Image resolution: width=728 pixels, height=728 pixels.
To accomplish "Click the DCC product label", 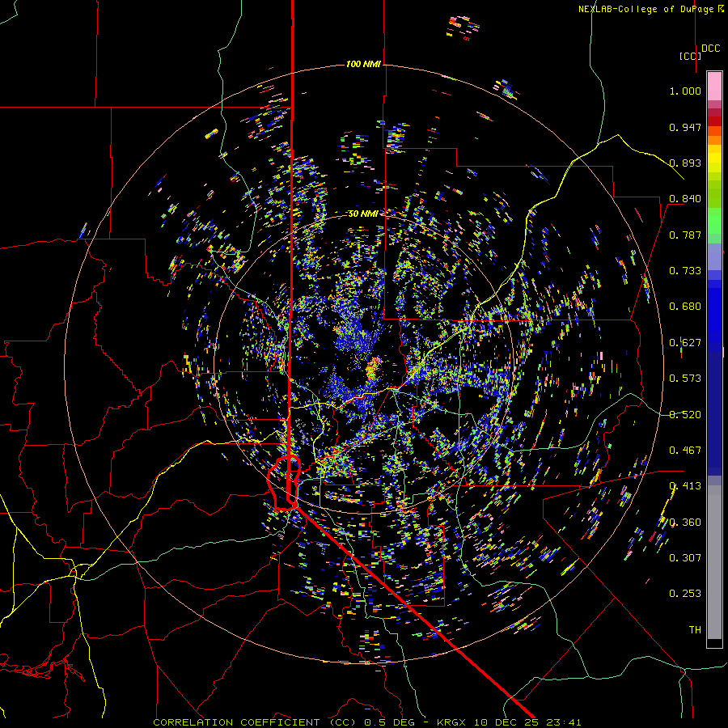I will pyautogui.click(x=711, y=49).
